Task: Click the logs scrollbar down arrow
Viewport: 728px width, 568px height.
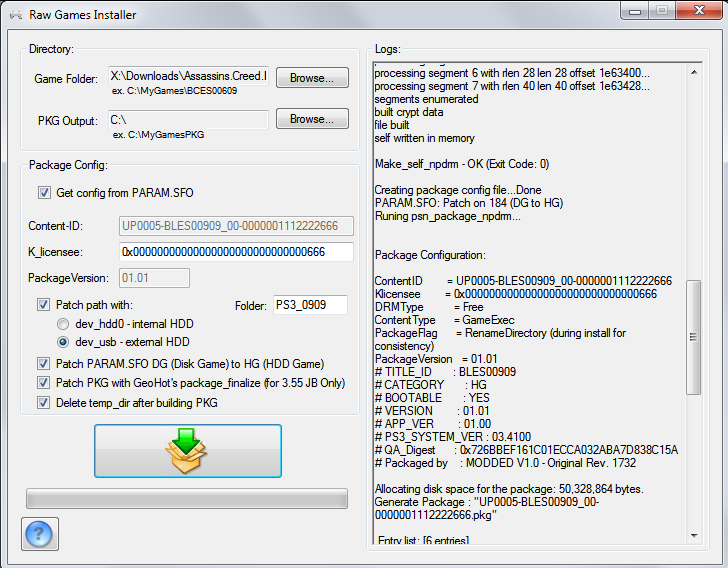Action: pyautogui.click(x=694, y=535)
